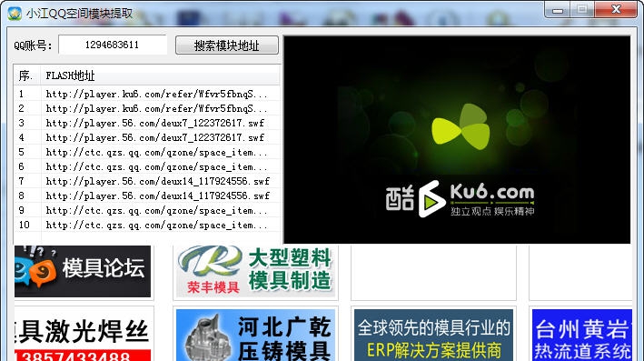The width and height of the screenshot is (644, 361).
Task: Select row 3 deux7_122372617.swf address
Action: (x=147, y=123)
